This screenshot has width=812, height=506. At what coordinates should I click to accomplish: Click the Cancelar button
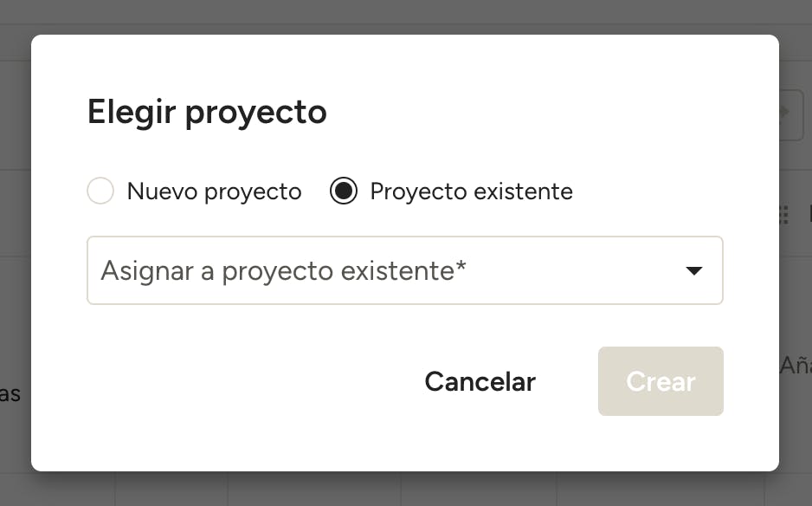click(x=480, y=381)
